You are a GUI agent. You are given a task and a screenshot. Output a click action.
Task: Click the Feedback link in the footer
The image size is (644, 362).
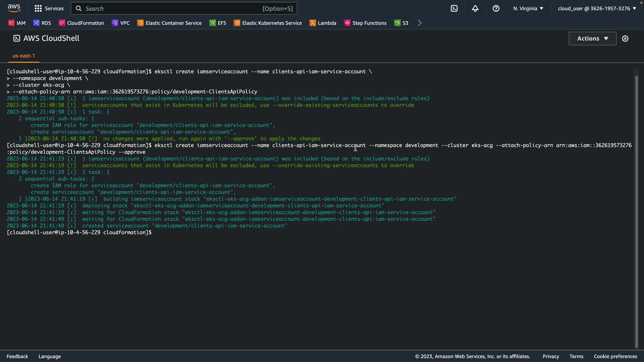click(17, 356)
